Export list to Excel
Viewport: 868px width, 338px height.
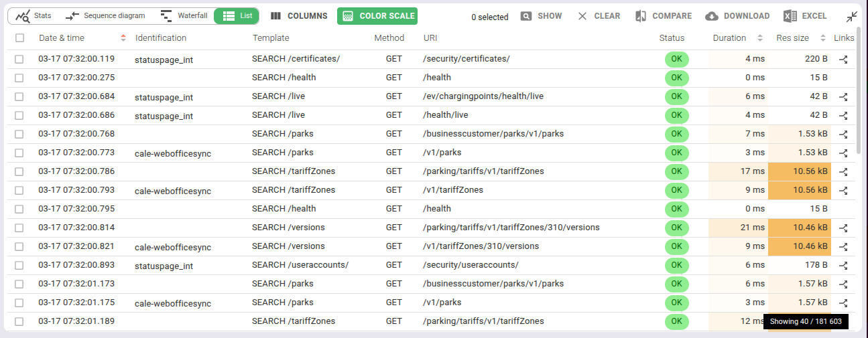[x=805, y=16]
